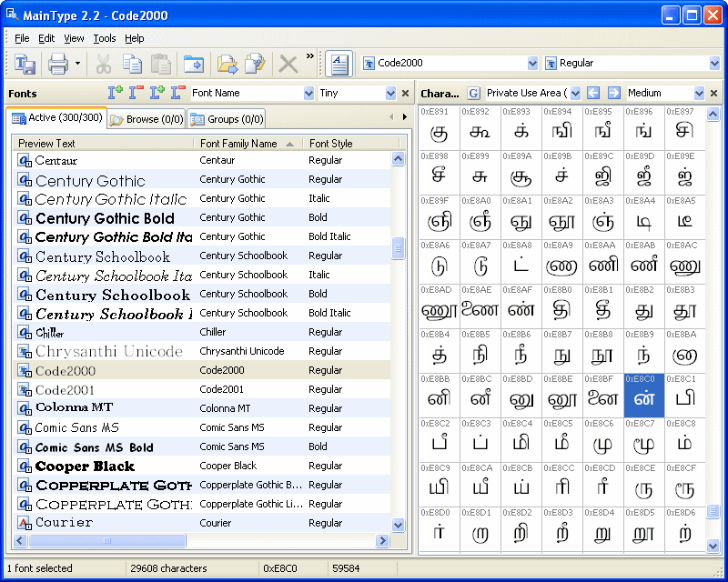Click the highlighted 0xE8C0 character cell

[x=644, y=396]
